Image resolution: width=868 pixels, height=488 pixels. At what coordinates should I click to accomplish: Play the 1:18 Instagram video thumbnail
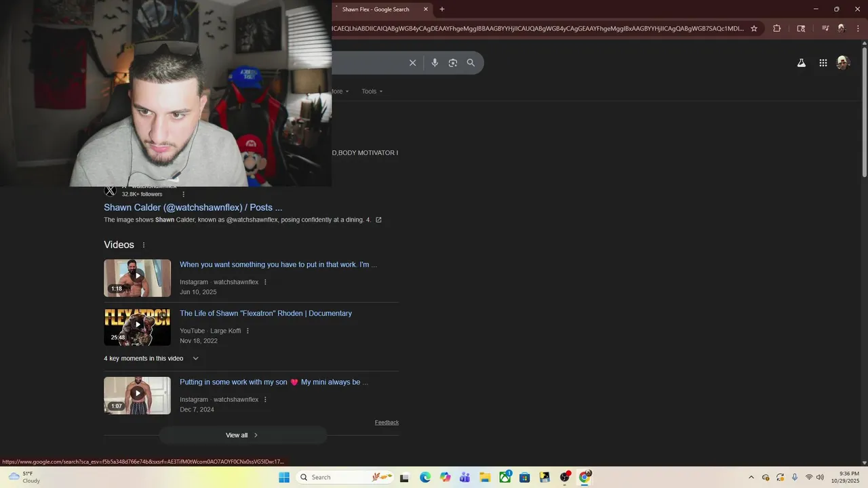point(137,278)
